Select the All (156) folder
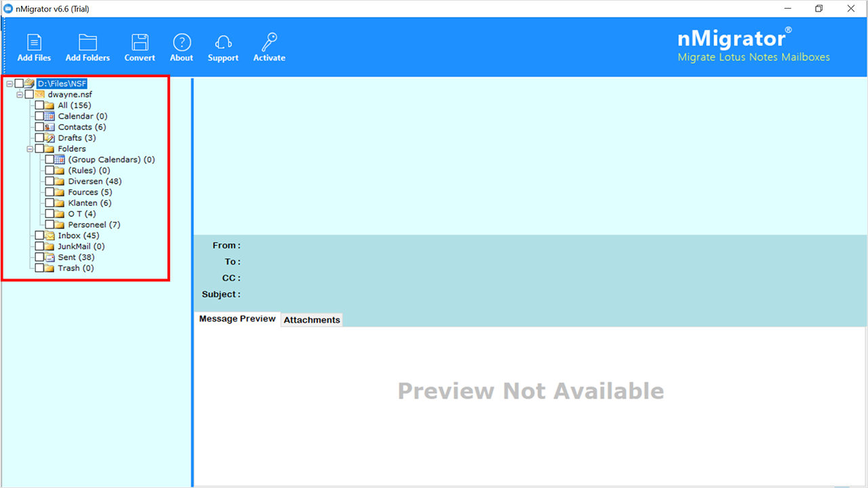The width and height of the screenshot is (868, 488). pyautogui.click(x=75, y=105)
